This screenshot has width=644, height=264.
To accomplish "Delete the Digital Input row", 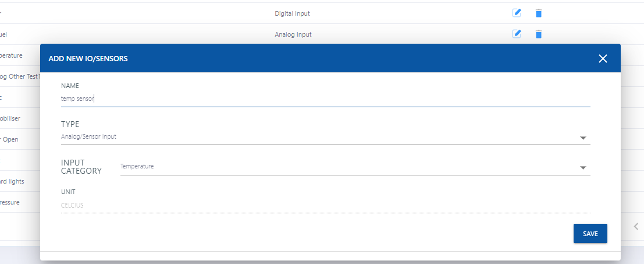I will point(539,13).
